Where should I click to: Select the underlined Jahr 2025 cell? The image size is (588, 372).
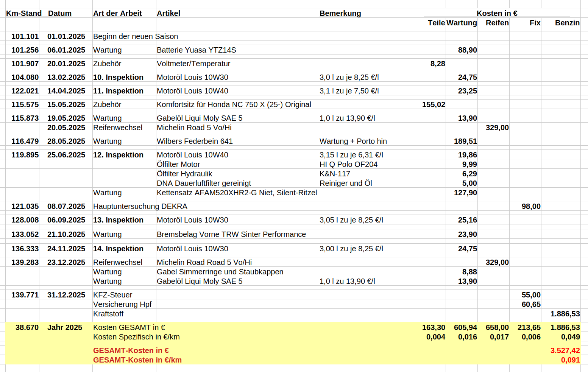[x=65, y=327]
